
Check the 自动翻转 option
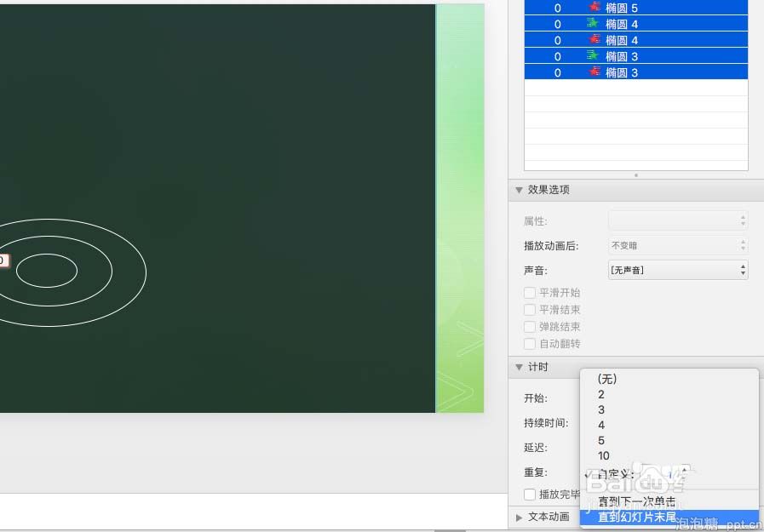(x=530, y=344)
